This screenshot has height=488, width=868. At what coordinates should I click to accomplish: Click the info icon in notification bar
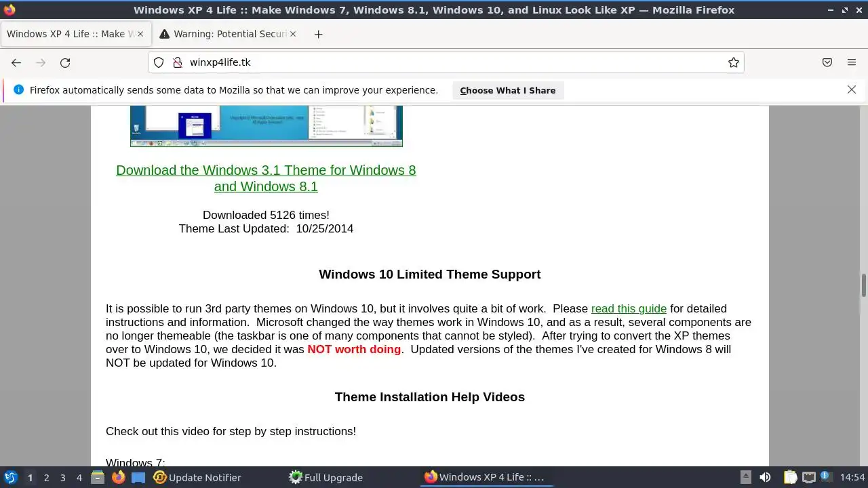point(18,89)
